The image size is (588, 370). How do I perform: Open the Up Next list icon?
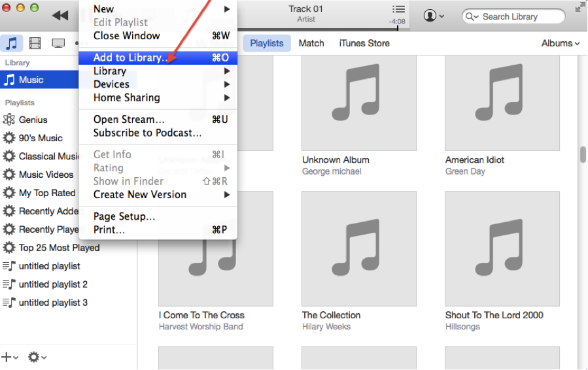398,9
